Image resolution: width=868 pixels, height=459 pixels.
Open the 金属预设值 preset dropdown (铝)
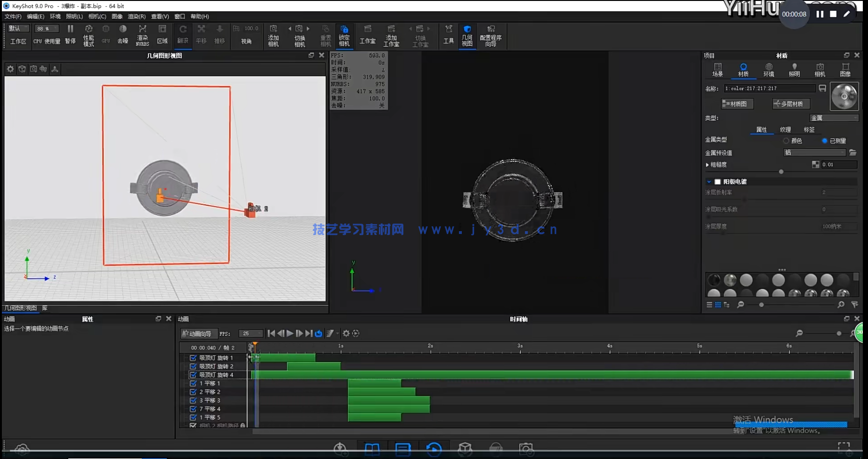coord(814,153)
